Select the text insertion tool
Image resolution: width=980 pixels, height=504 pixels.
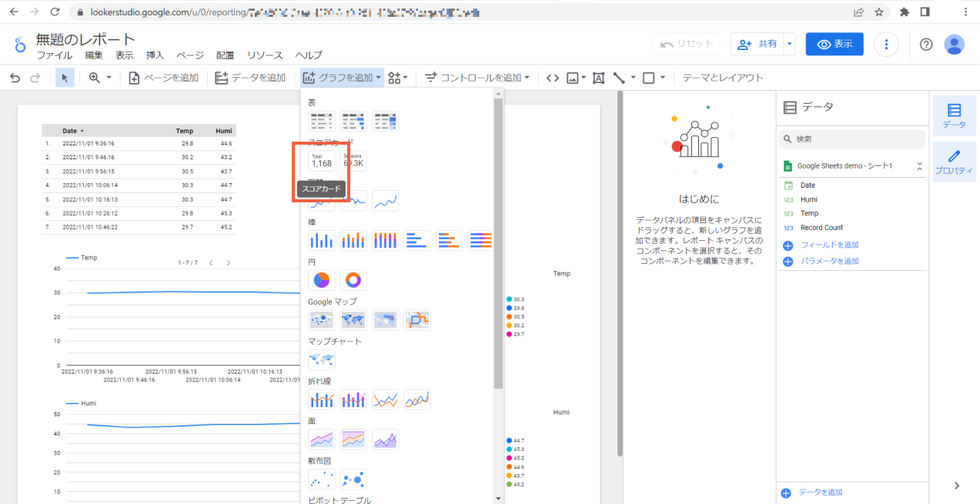click(x=598, y=77)
